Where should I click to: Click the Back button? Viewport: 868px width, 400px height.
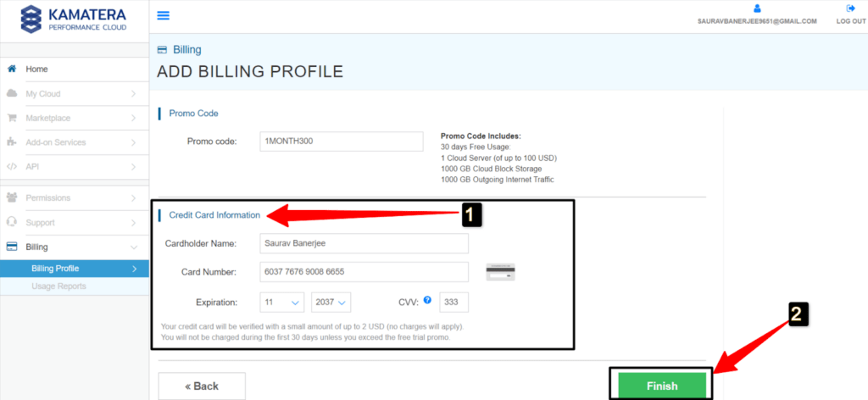(x=202, y=386)
